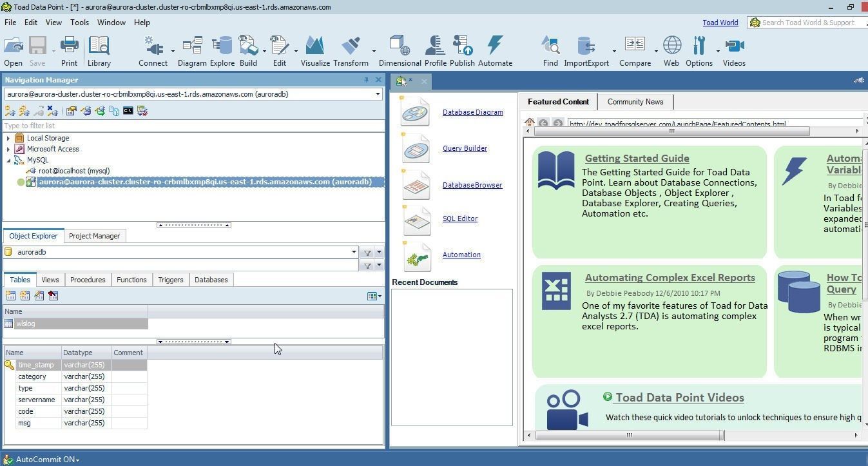
Task: Click the drop table icon with red mark
Action: click(x=53, y=295)
